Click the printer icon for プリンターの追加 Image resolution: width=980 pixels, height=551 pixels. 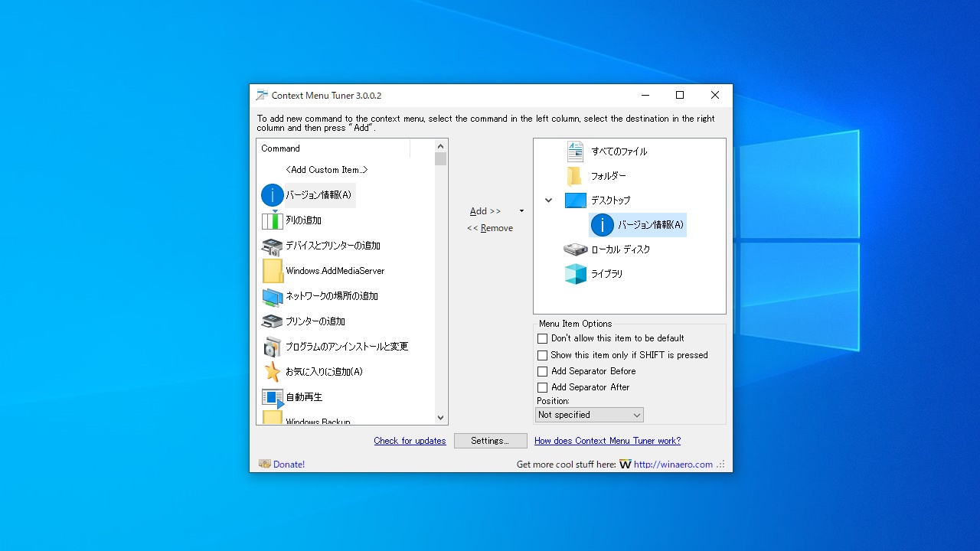(273, 321)
